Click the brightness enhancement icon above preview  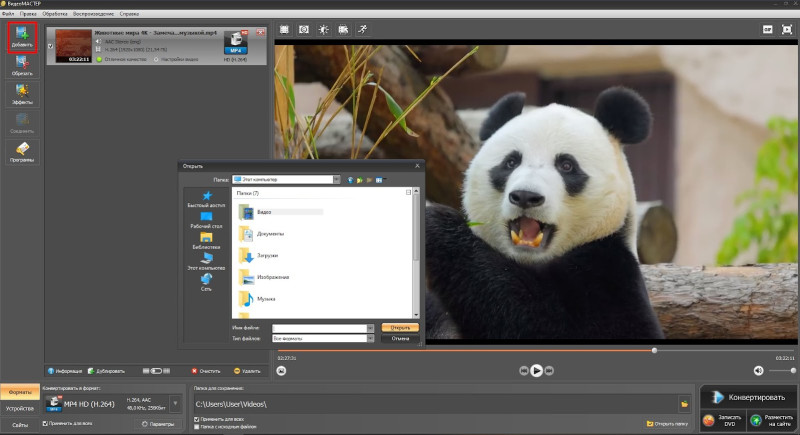pos(323,30)
